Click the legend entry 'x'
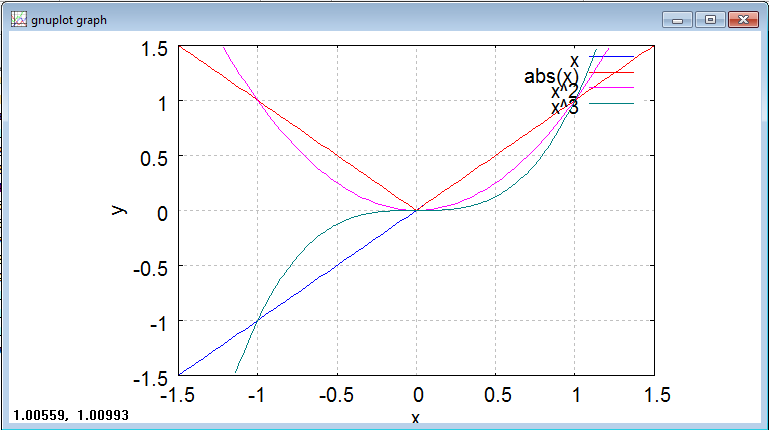Screen dimensions: 769x430 click(574, 61)
